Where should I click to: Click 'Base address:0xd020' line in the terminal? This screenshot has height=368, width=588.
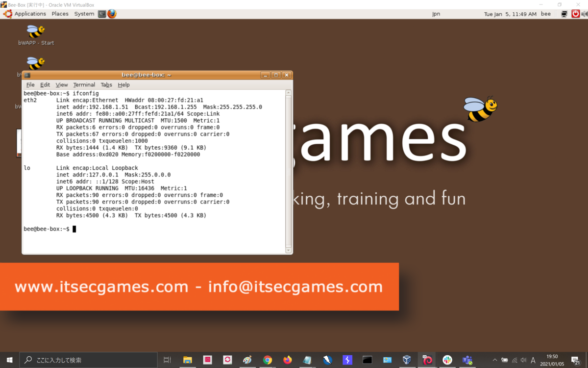[x=128, y=155]
